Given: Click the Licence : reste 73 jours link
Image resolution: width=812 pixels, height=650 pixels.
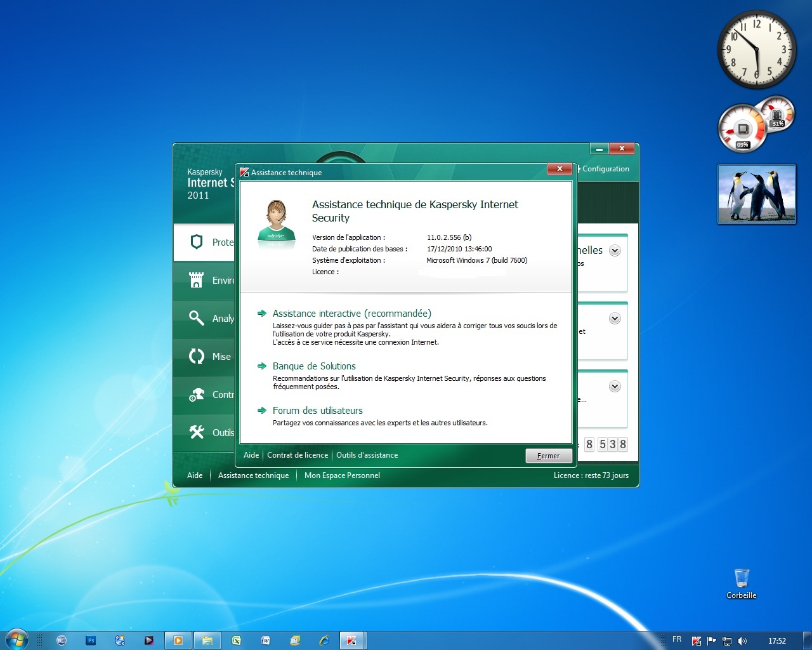Looking at the screenshot, I should pos(591,475).
